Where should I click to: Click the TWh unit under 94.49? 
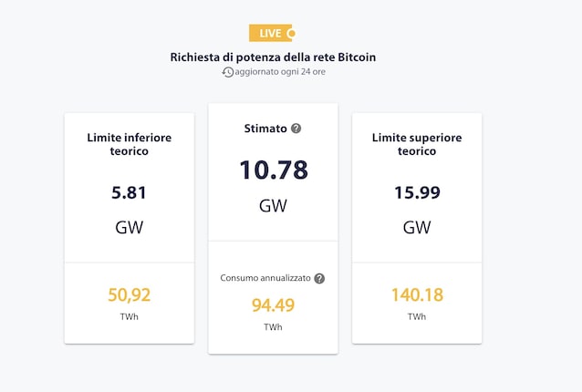pyautogui.click(x=273, y=327)
